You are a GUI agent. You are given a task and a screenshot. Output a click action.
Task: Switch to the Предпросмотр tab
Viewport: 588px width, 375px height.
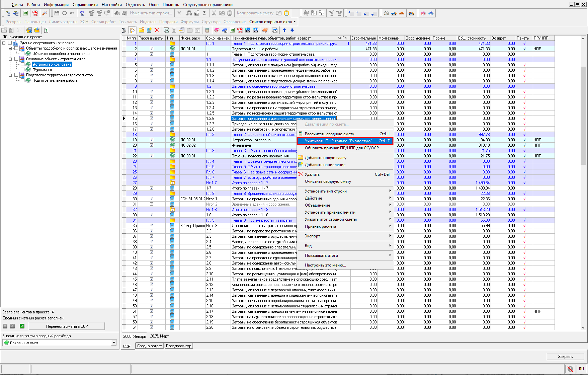click(179, 346)
